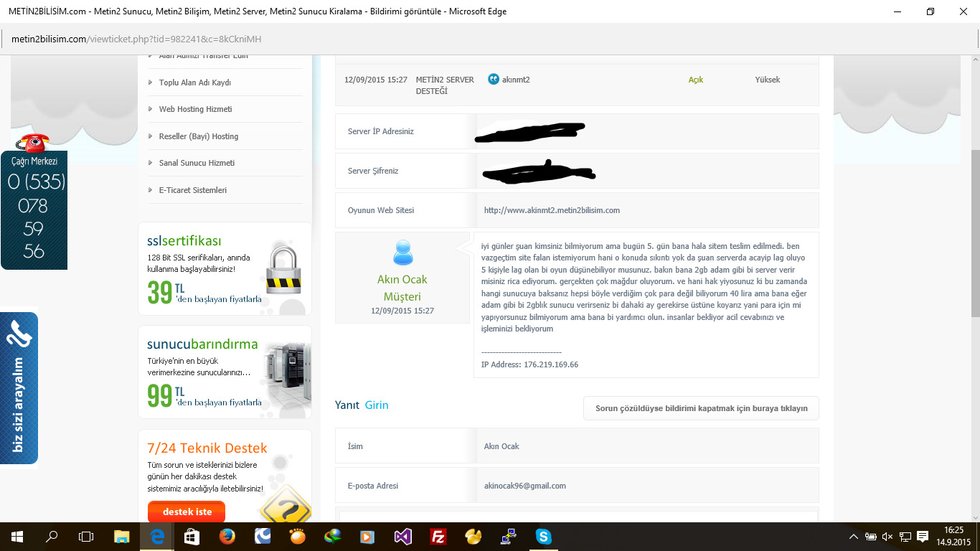Launch Firefox from the taskbar
The width and height of the screenshot is (980, 551).
click(x=227, y=536)
